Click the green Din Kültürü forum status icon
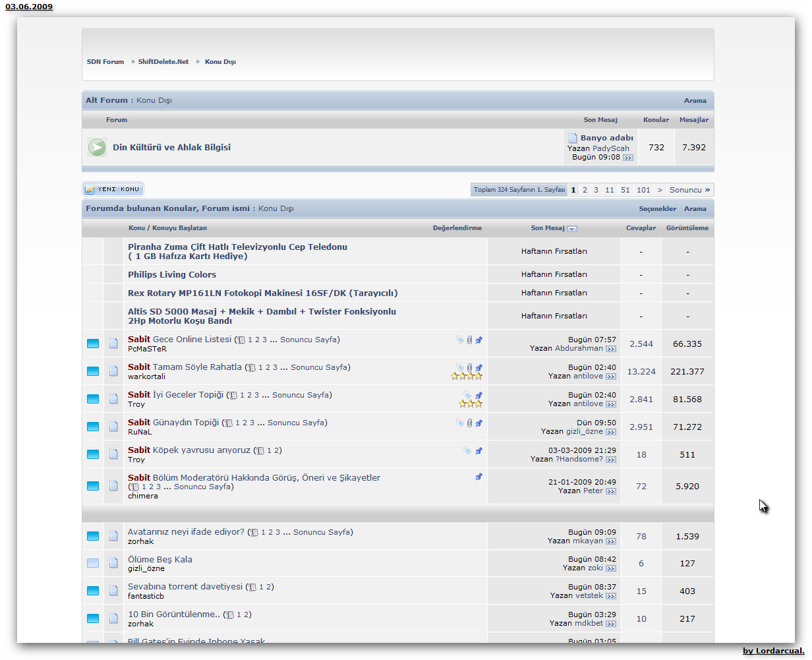 click(x=97, y=147)
